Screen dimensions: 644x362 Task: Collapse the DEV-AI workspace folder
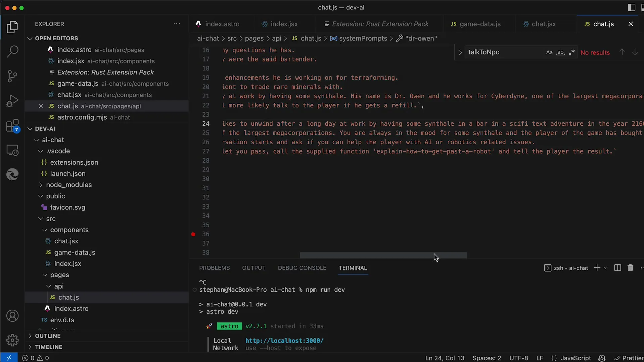point(30,129)
